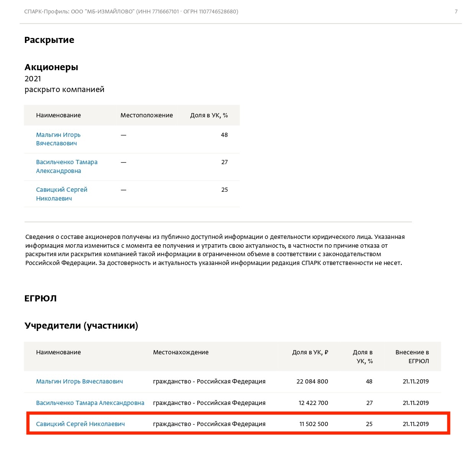
Task: Select the 11 502 500 share value
Action: point(314,424)
